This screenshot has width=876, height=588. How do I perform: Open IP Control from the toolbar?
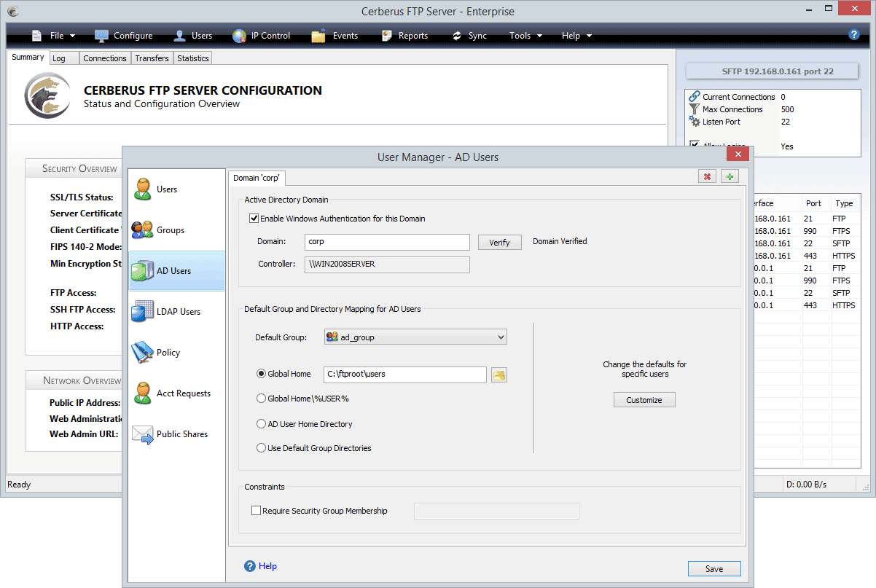[x=261, y=35]
